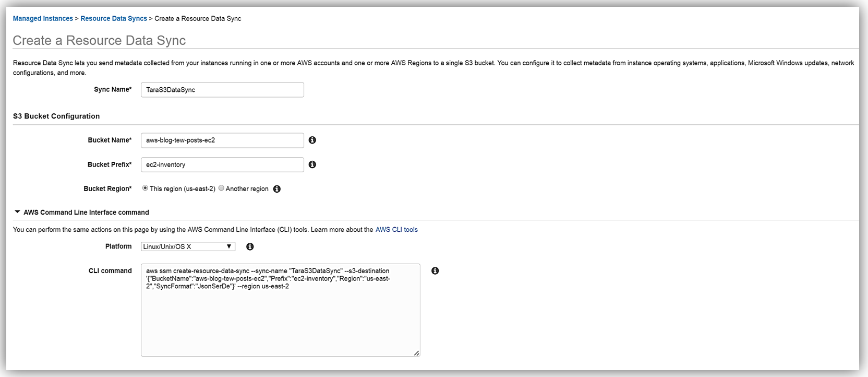Collapse AWS Command Line Interface command section
868x377 pixels.
(17, 212)
